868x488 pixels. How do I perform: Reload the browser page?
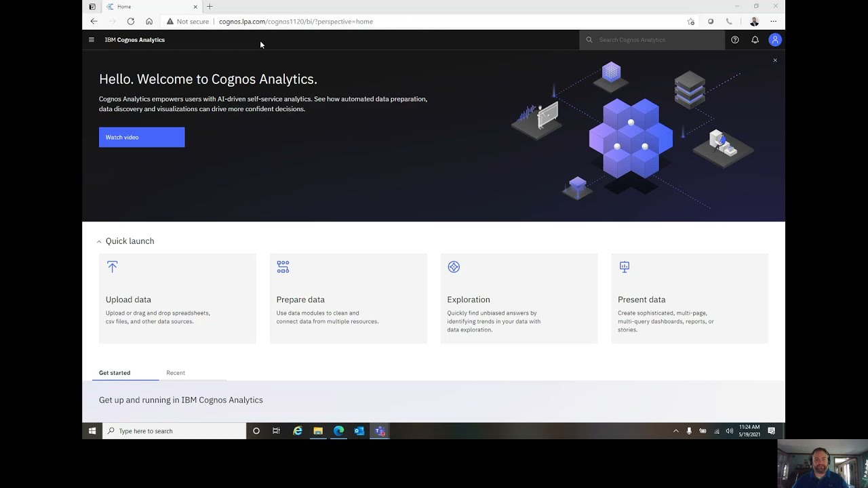click(131, 22)
